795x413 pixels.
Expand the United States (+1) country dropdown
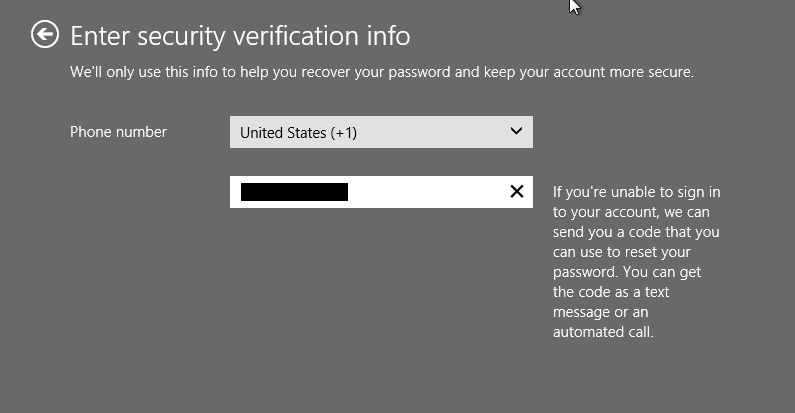(x=381, y=132)
